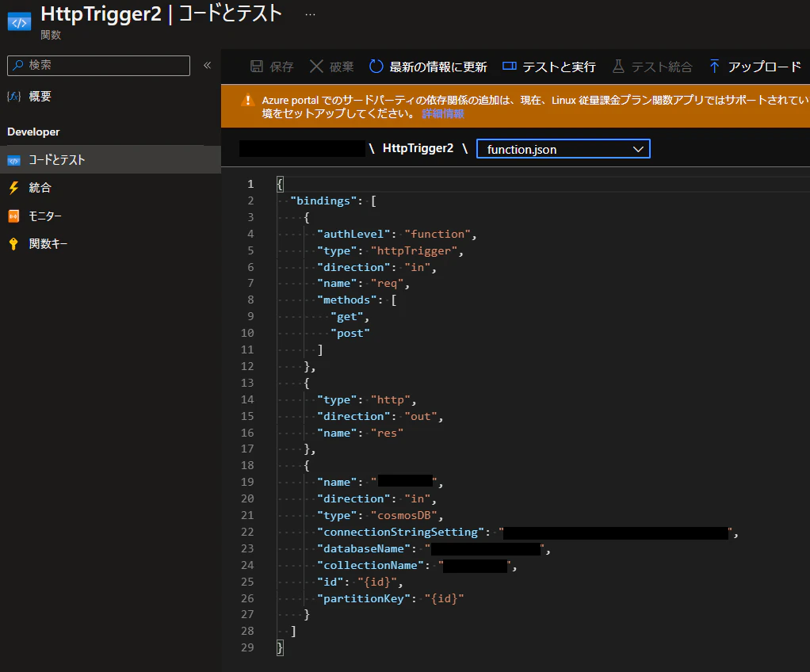The image size is (810, 672).
Task: Click 最新の情報に更新 refresh label
Action: 438,67
